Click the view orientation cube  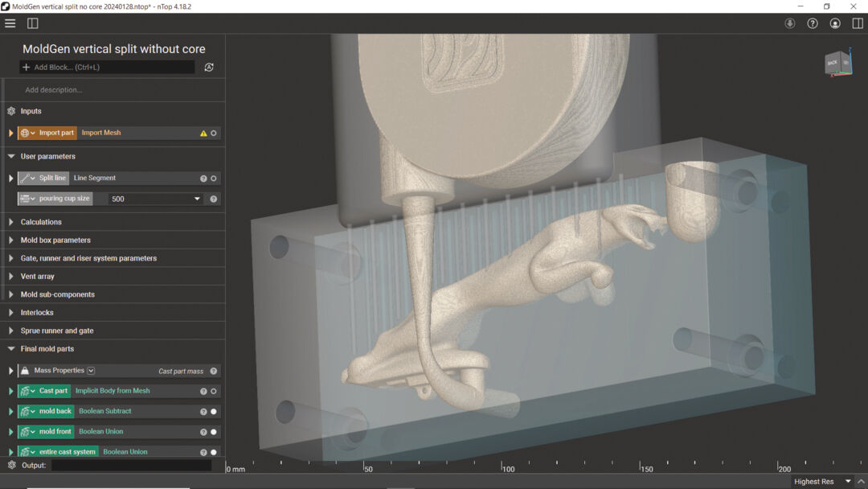[x=837, y=64]
